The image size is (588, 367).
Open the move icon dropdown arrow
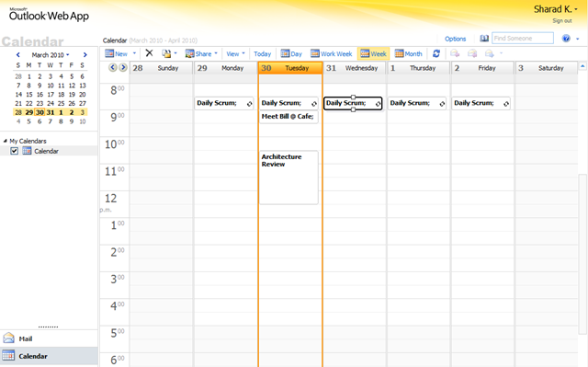pos(175,53)
